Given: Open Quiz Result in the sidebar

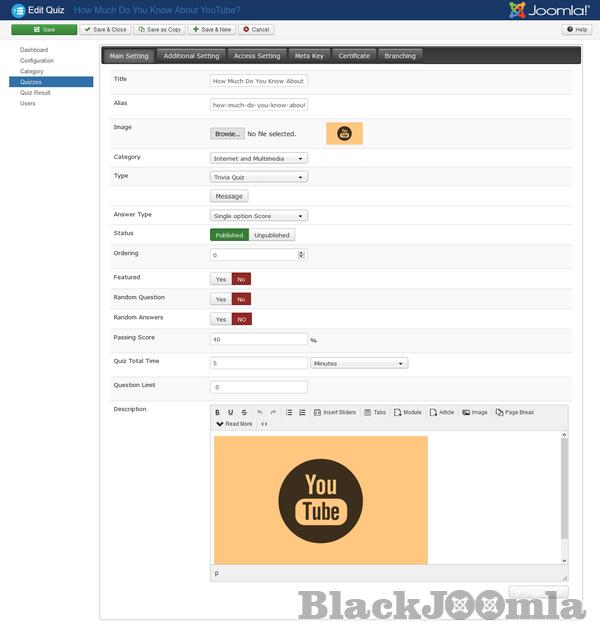Looking at the screenshot, I should point(35,93).
